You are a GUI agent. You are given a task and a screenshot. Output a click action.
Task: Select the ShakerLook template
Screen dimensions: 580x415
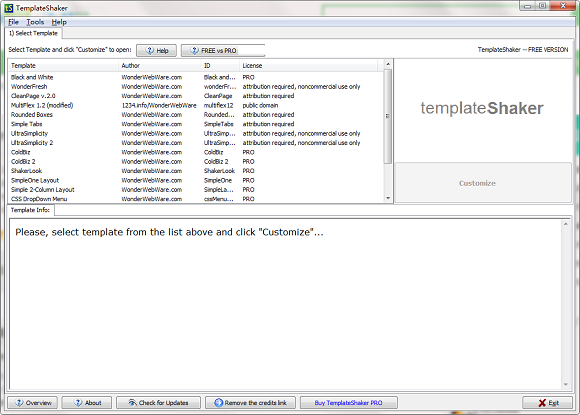point(196,171)
